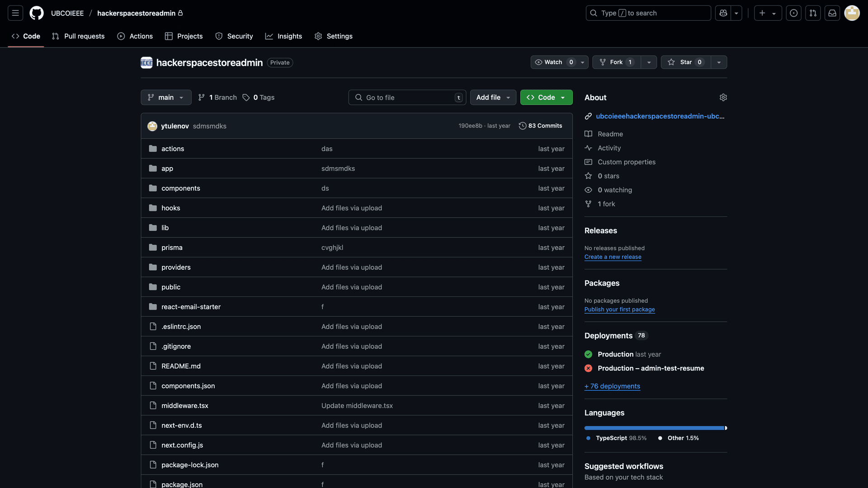Open notifications inbox icon
The width and height of the screenshot is (868, 488).
tap(832, 13)
